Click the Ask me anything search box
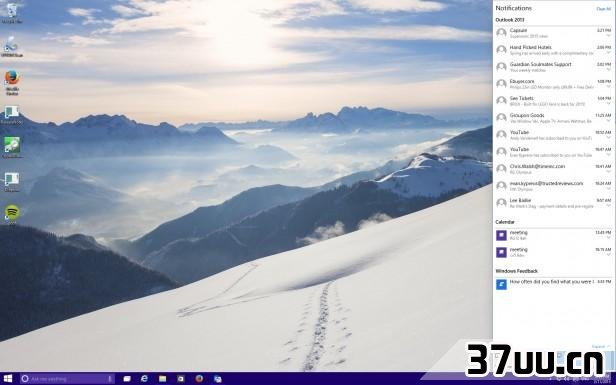Screen dimensions: 616x385 67,379
